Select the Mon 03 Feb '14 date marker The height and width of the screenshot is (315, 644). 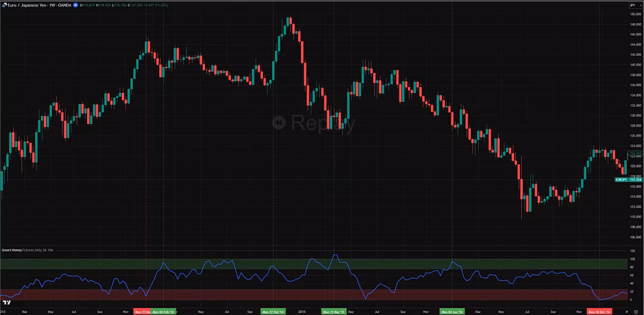tap(163, 311)
